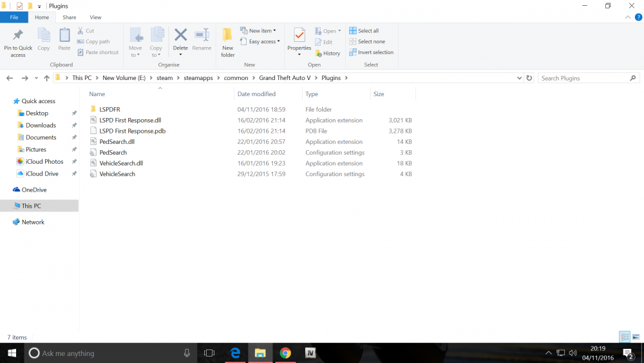
Task: Create a New folder
Action: [x=227, y=42]
